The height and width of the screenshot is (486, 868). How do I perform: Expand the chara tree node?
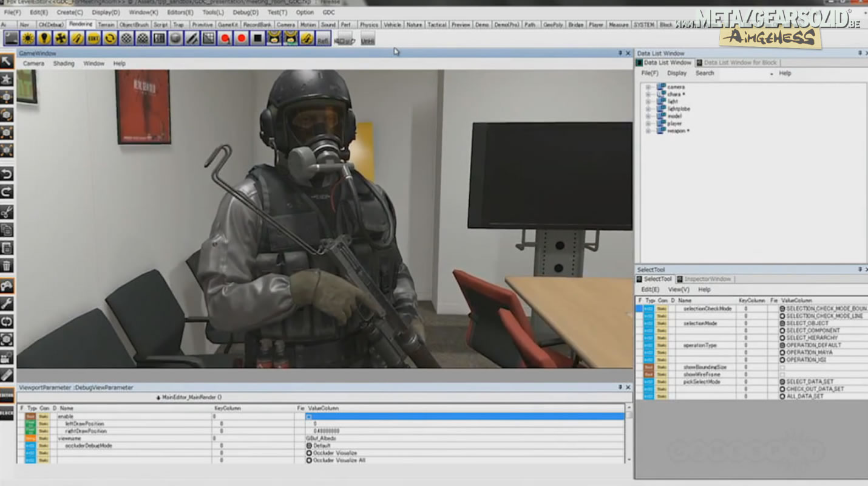click(648, 94)
